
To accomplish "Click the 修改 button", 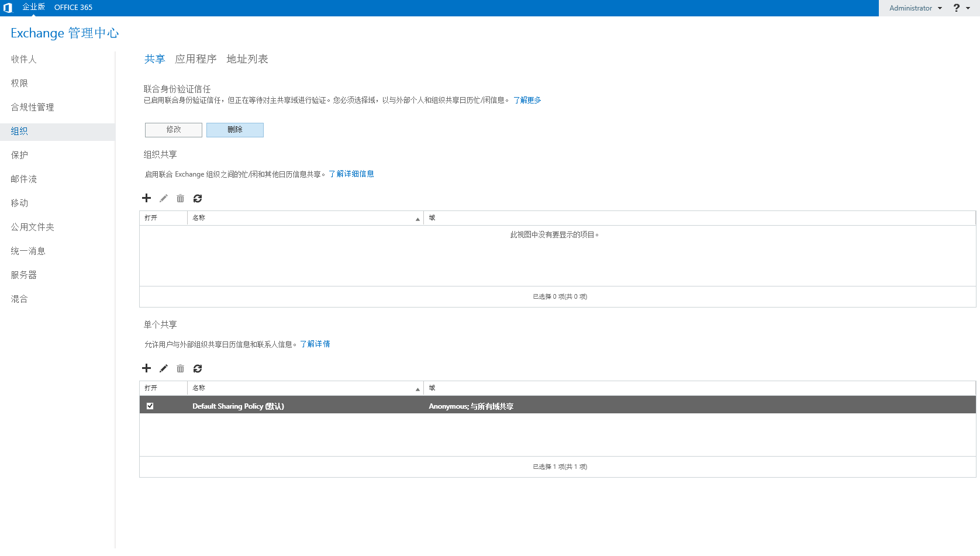I will click(x=174, y=130).
